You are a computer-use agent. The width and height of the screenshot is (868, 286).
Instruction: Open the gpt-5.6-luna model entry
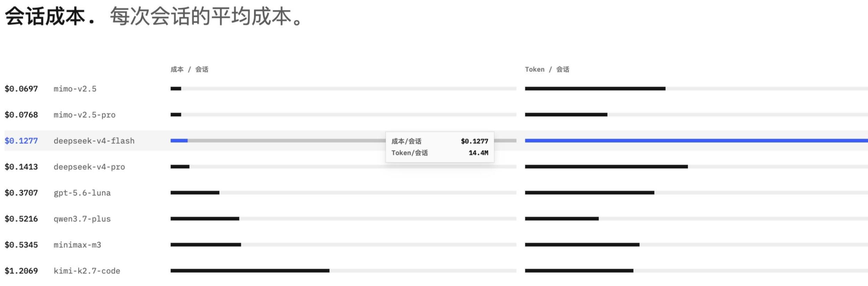click(x=82, y=193)
